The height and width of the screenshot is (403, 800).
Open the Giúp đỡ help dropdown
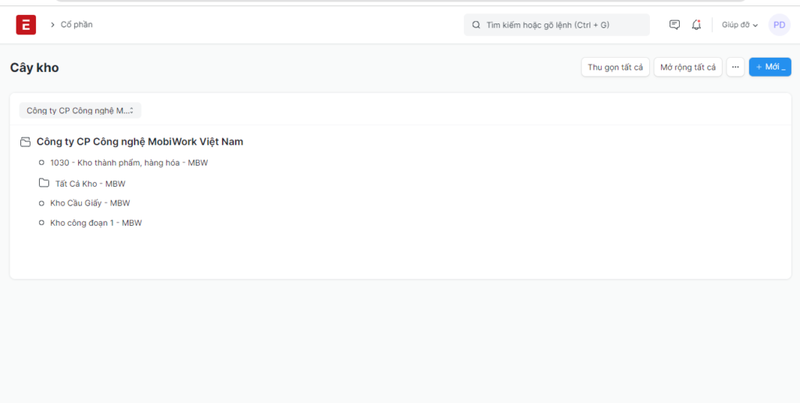click(740, 25)
